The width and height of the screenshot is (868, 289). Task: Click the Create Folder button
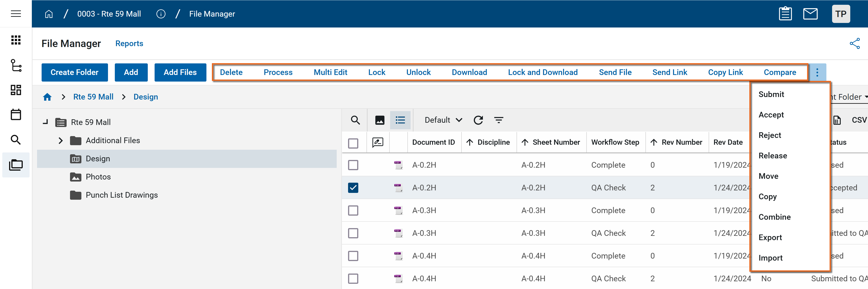75,72
